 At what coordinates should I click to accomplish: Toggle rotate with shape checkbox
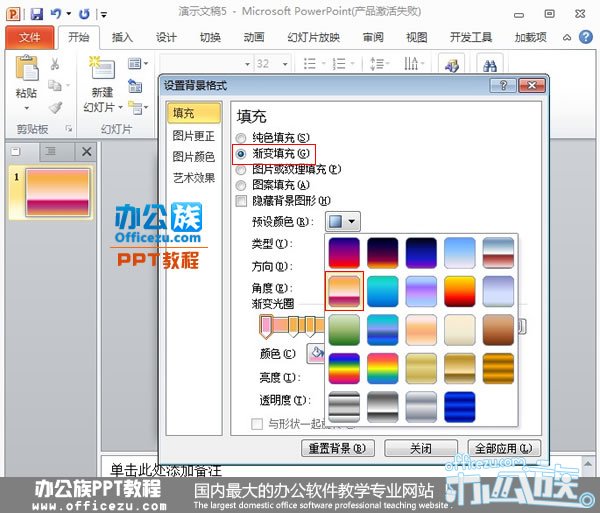257,423
